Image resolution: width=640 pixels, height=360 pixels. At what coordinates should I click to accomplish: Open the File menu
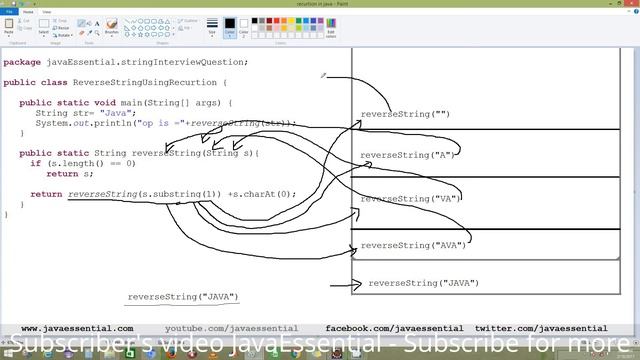click(9, 12)
